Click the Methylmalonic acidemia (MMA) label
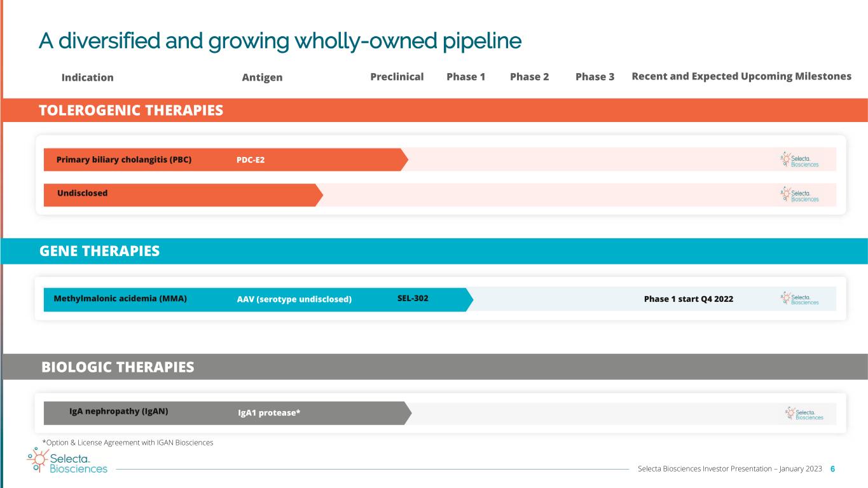Viewport: 868px width, 488px height. tap(120, 298)
